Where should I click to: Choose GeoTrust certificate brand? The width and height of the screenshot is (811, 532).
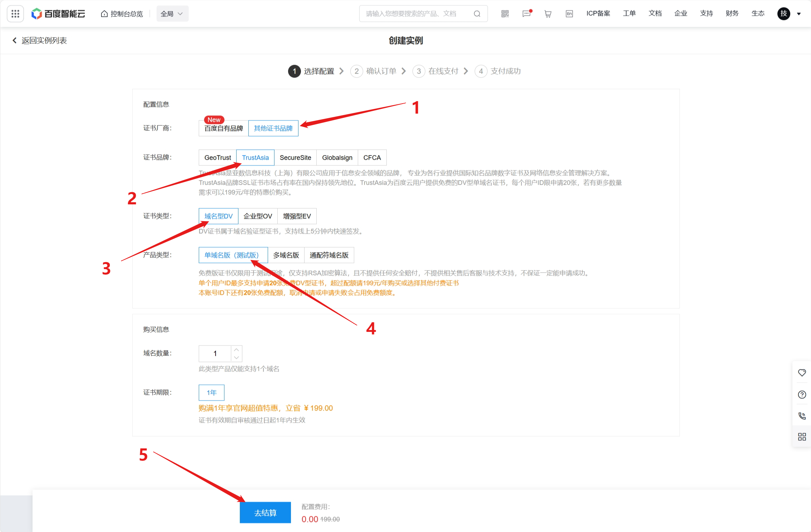(218, 158)
